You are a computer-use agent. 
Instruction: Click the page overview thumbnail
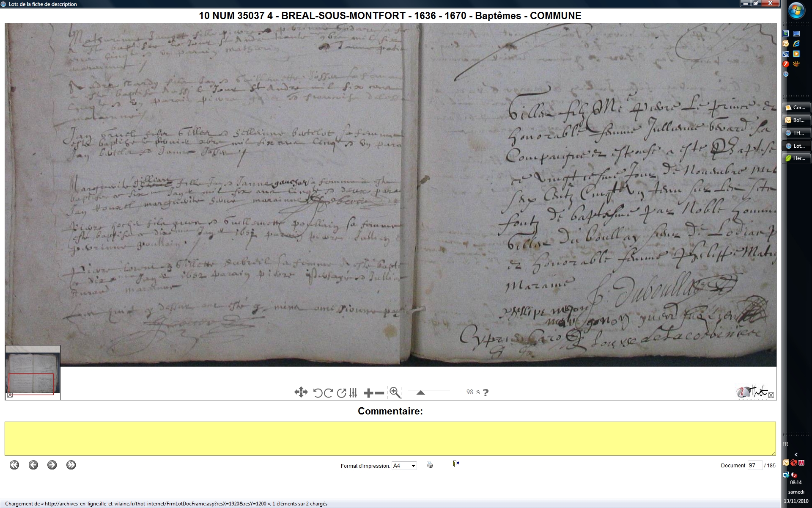point(33,370)
